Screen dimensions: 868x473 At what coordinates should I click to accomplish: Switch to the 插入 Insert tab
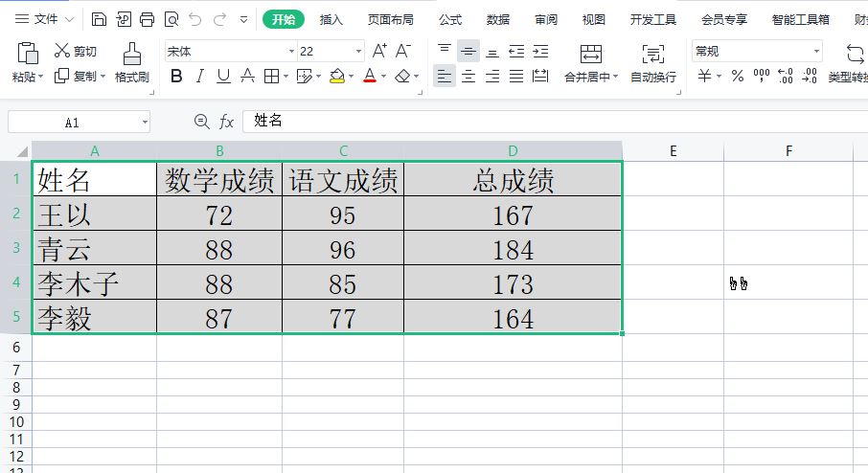[x=331, y=19]
